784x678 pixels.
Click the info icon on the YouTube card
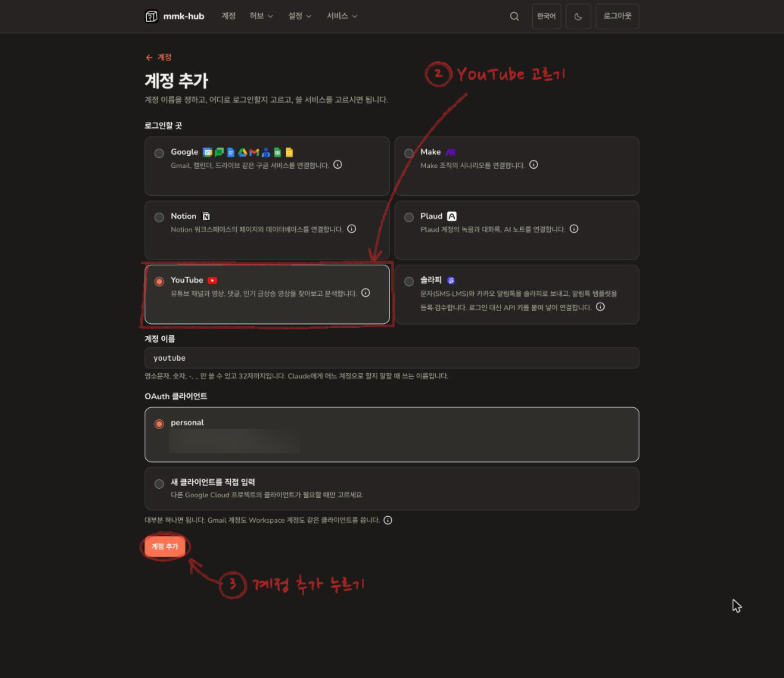[x=365, y=293]
